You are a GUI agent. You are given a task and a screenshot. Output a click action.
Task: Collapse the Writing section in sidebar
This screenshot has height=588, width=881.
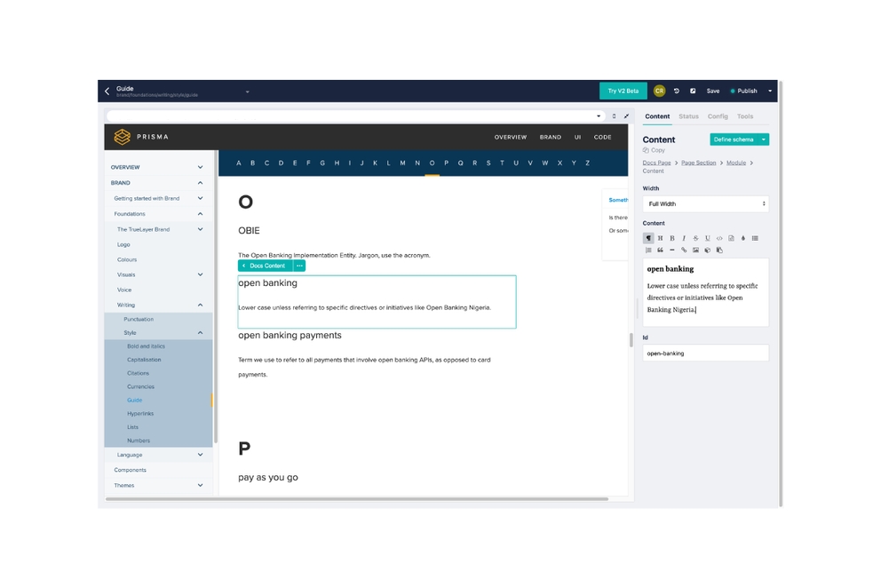200,305
